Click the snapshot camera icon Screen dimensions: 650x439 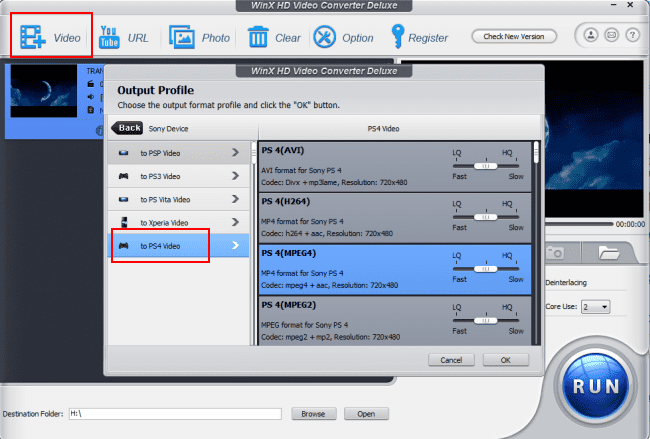(555, 252)
